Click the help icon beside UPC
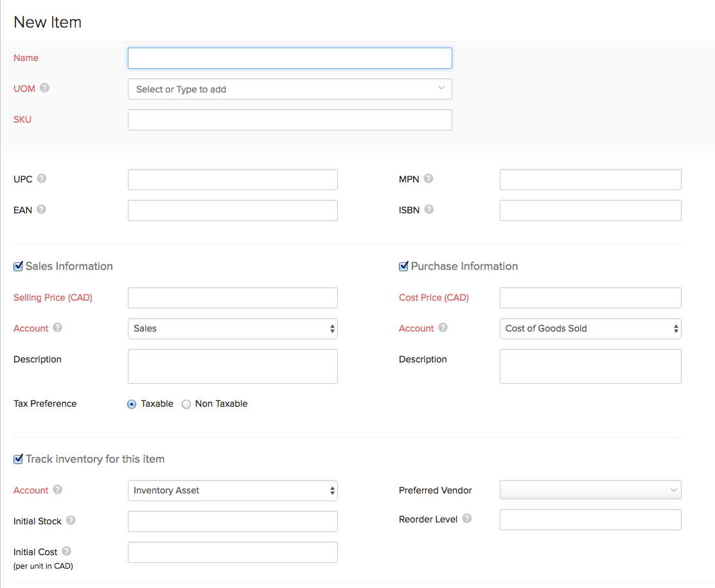 (x=42, y=179)
